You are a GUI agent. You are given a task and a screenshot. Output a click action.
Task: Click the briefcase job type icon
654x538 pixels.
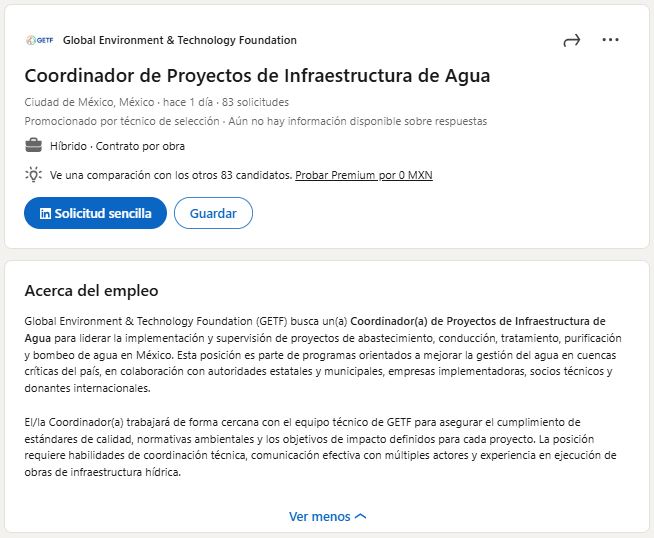coord(33,146)
